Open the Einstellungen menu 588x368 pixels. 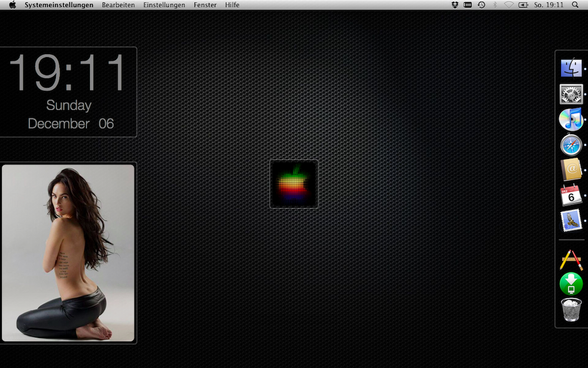(x=164, y=5)
